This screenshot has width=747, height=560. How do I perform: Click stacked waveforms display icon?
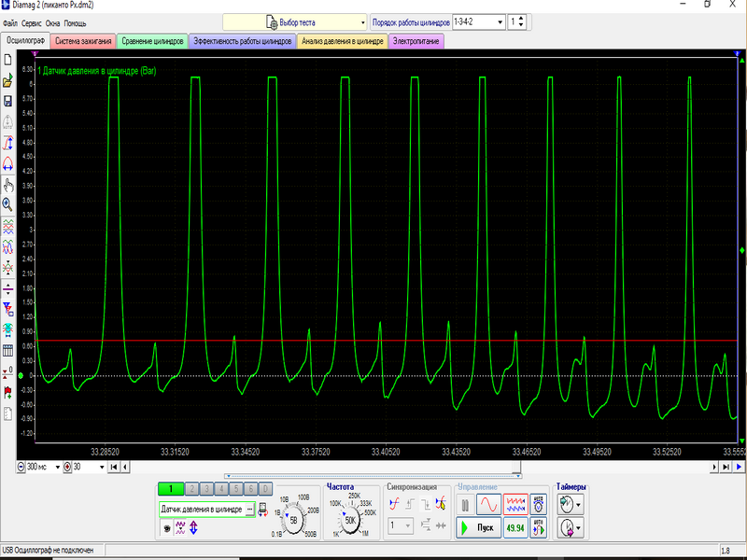[7, 227]
